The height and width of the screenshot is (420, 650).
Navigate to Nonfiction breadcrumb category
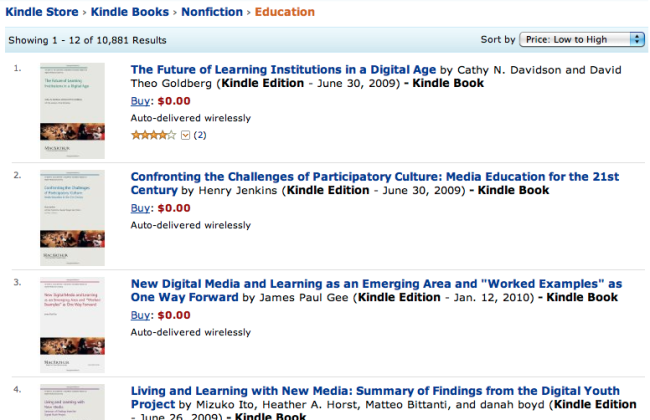(x=213, y=12)
